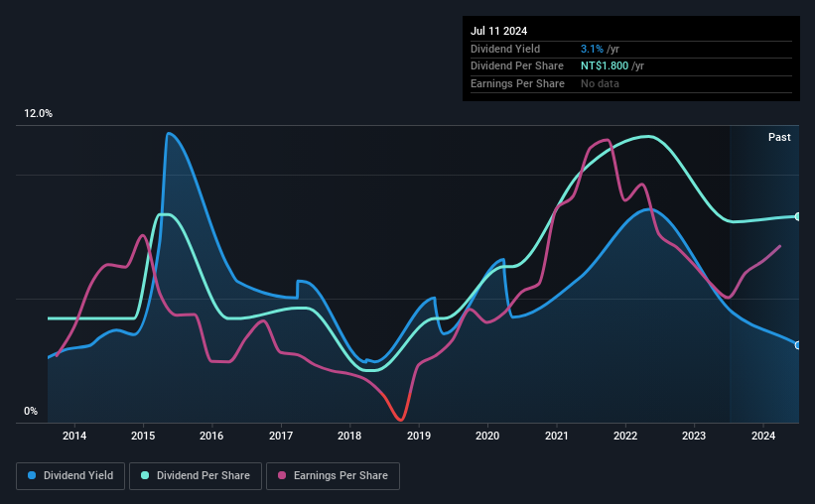Toggle the Earnings Per Share legend series
This screenshot has height=504, width=815.
pos(333,475)
